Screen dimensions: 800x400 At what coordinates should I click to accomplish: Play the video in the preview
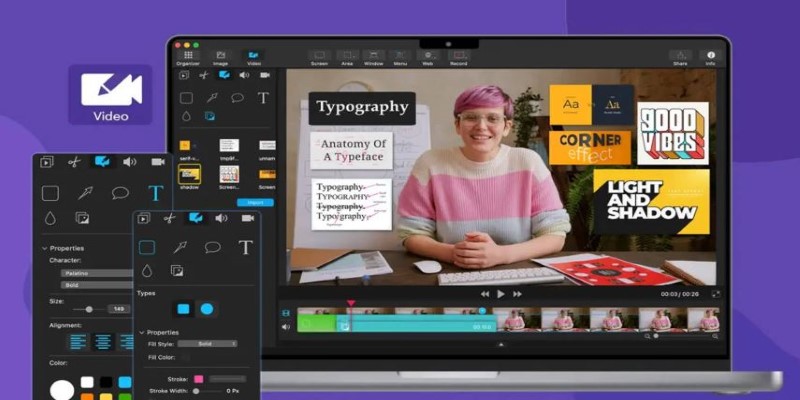(501, 294)
